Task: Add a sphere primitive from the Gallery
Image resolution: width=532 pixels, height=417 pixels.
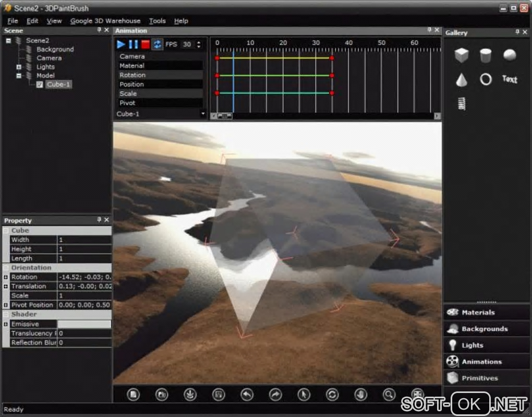Action: point(510,55)
